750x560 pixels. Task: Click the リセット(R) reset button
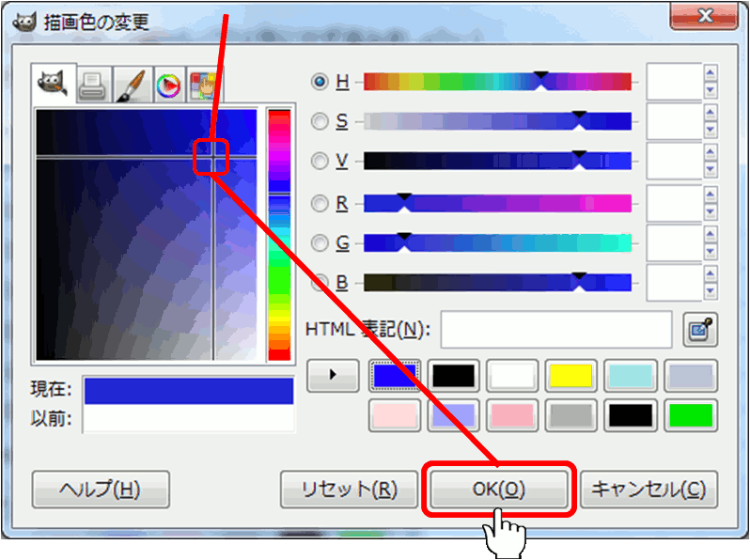tap(349, 490)
